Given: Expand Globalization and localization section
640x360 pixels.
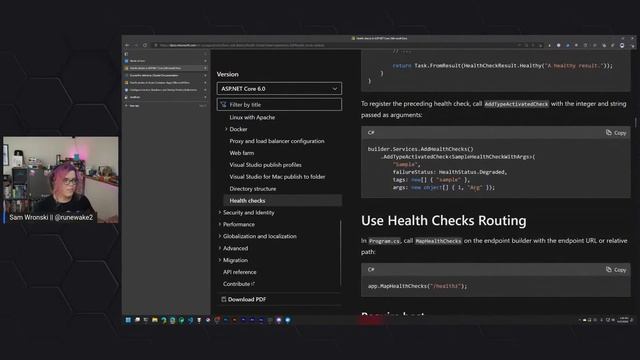Looking at the screenshot, I should [220, 236].
